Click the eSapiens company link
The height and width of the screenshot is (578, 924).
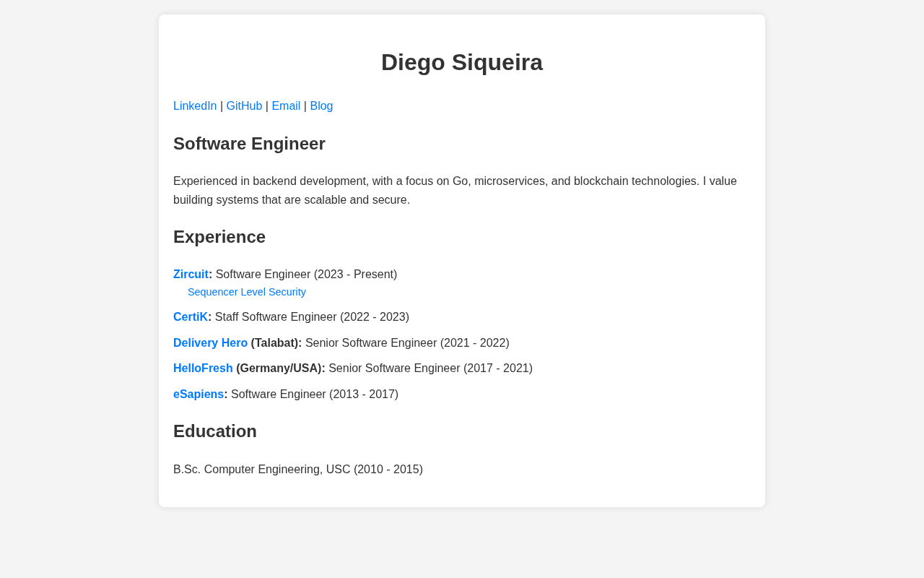pos(199,394)
